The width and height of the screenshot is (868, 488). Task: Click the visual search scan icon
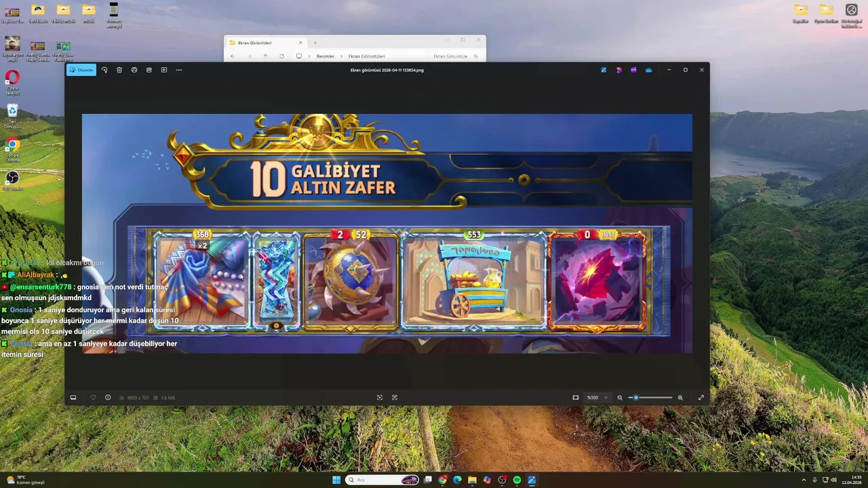point(380,398)
